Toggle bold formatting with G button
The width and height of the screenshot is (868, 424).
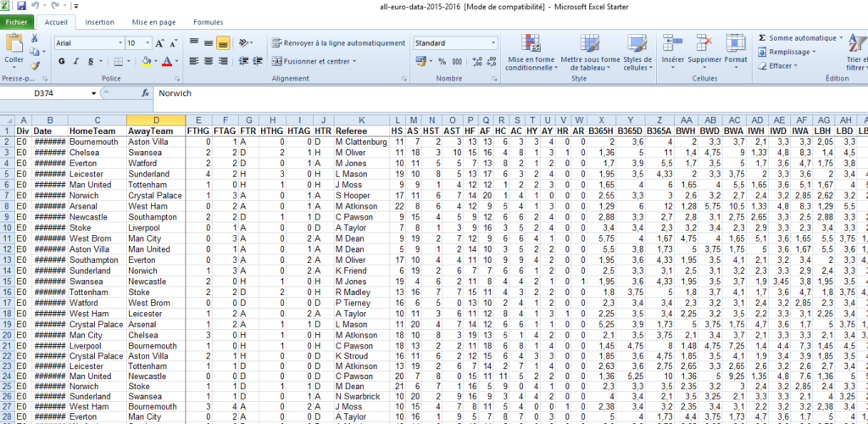click(62, 61)
